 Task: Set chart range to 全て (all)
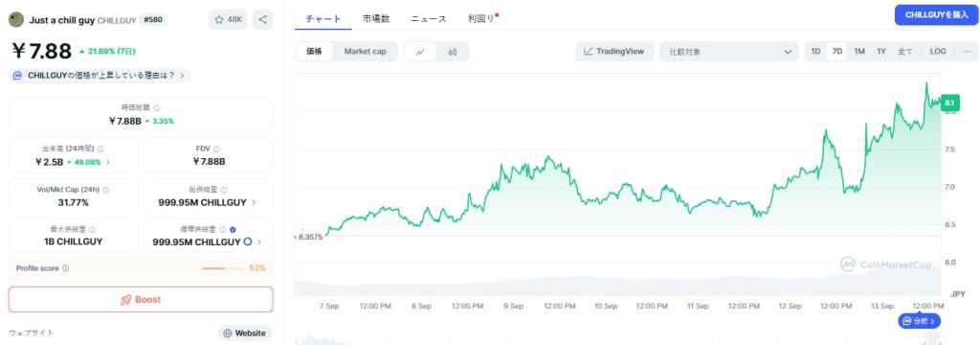[905, 52]
